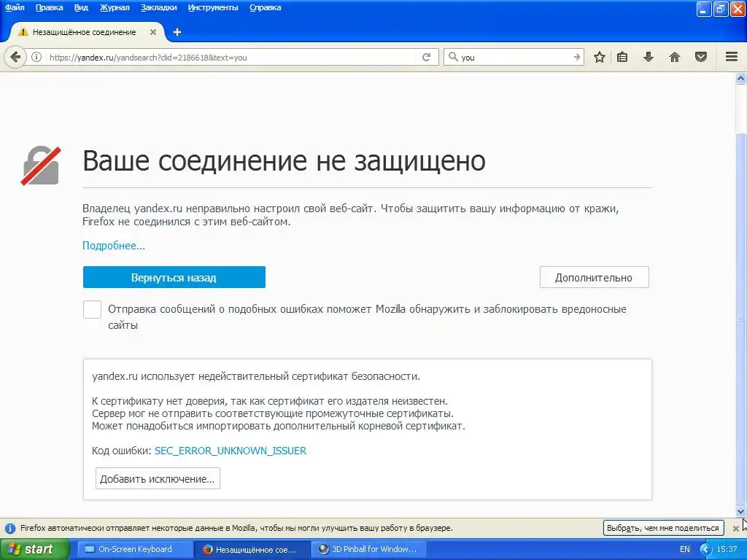This screenshot has width=747, height=560.
Task: Open the Файл menu
Action: (x=15, y=7)
